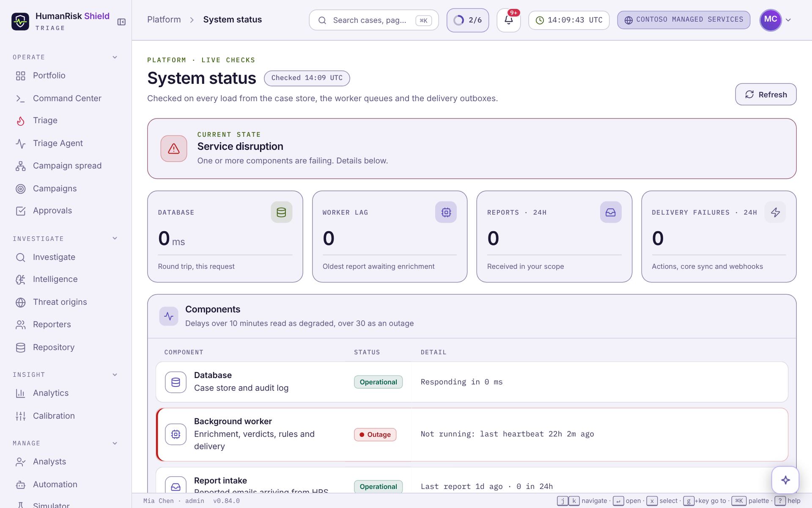The width and height of the screenshot is (812, 508).
Task: Collapse the OPERATE sidebar section
Action: [x=115, y=57]
